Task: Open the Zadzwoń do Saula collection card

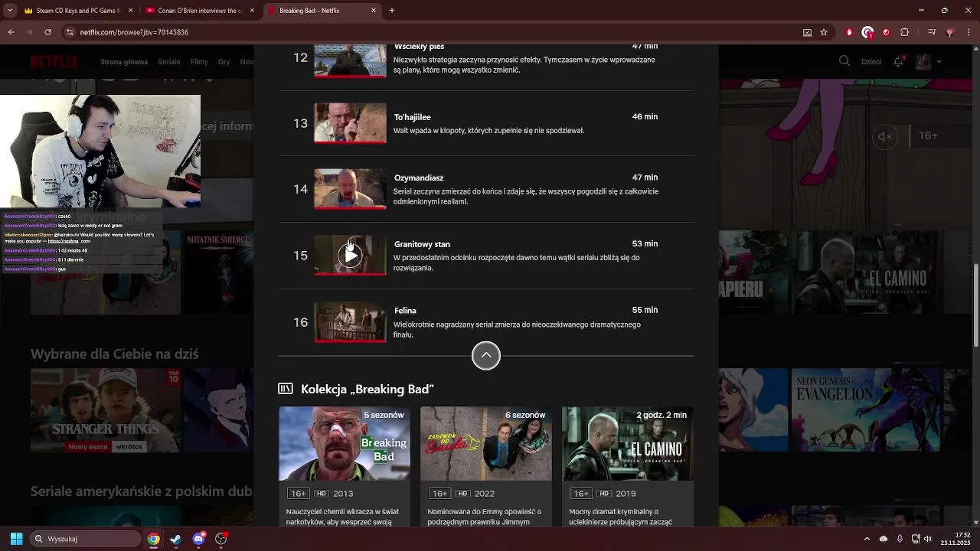Action: [x=485, y=466]
